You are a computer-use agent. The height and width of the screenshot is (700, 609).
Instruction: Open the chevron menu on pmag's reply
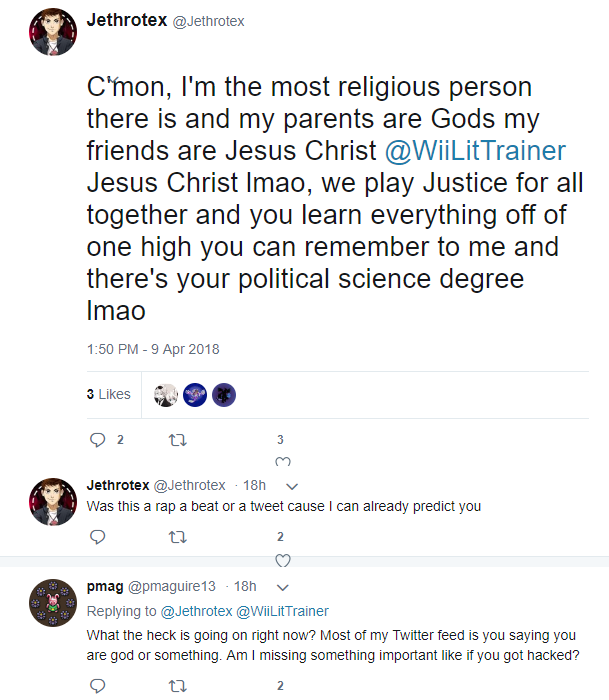point(283,587)
